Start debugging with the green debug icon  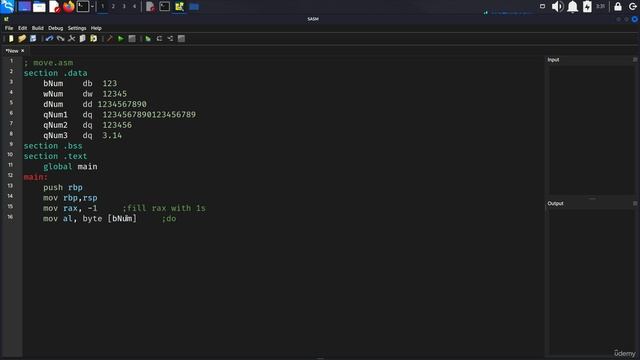pyautogui.click(x=148, y=38)
